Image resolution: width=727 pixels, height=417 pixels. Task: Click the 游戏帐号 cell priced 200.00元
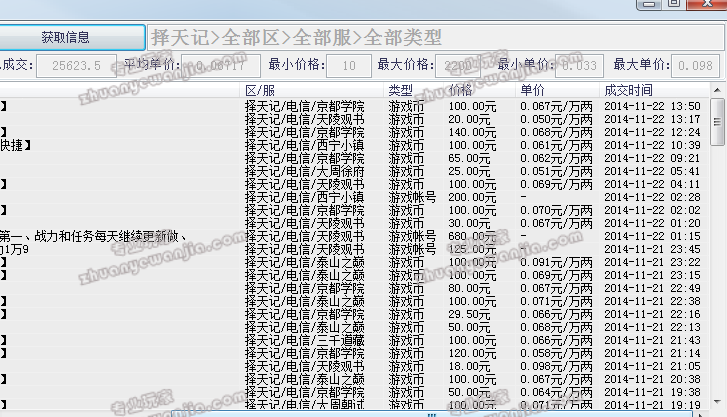[x=412, y=197]
